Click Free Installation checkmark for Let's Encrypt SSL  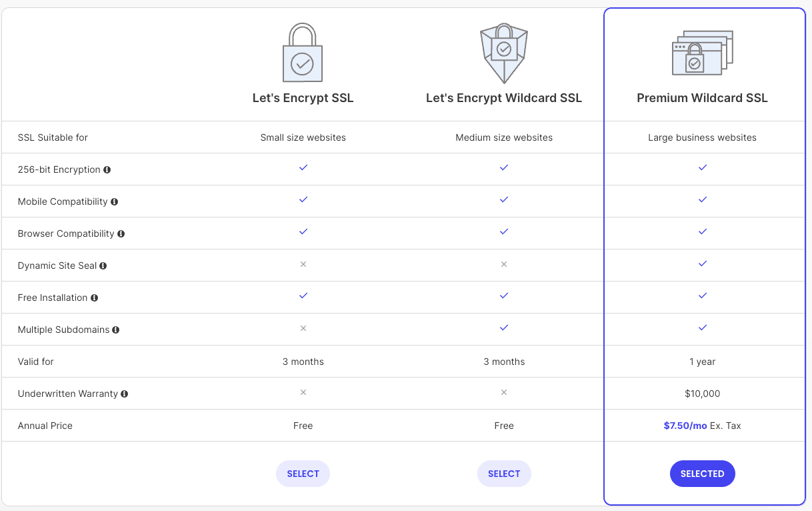tap(303, 296)
